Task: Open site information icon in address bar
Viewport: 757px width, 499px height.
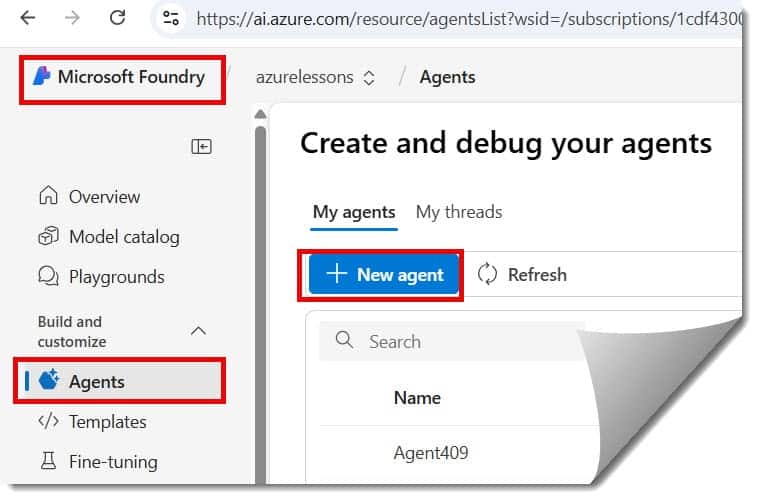Action: coord(170,18)
